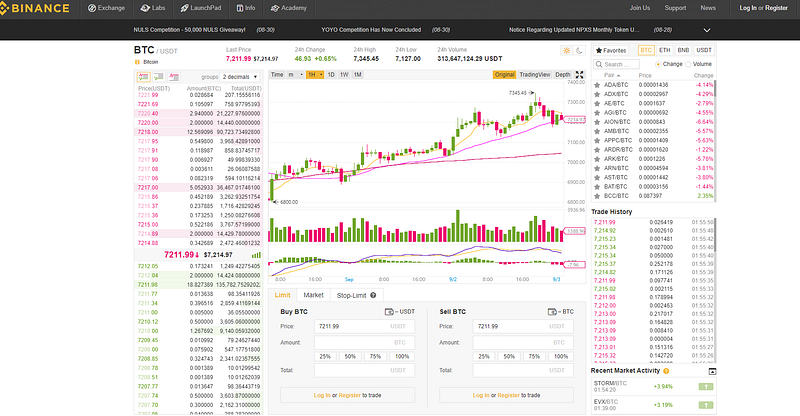The height and width of the screenshot is (416, 800).
Task: Switch chart to Depth view
Action: point(563,75)
